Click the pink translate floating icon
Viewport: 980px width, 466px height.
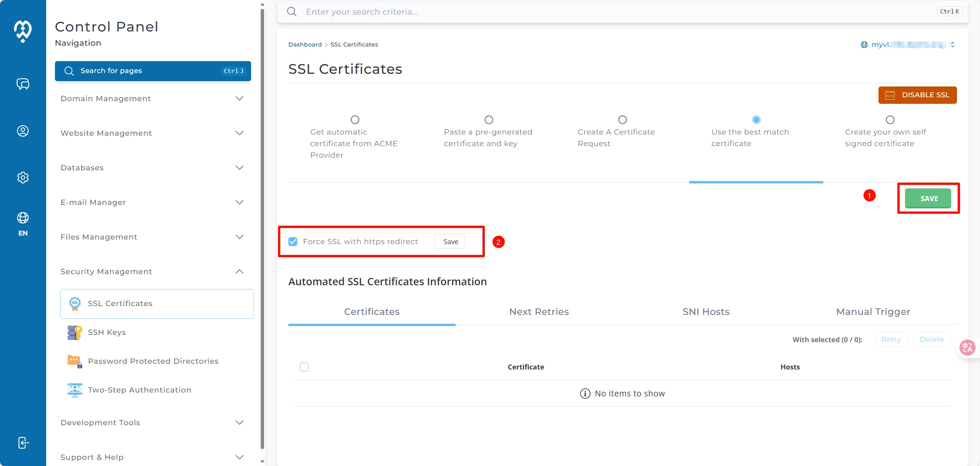click(x=967, y=348)
